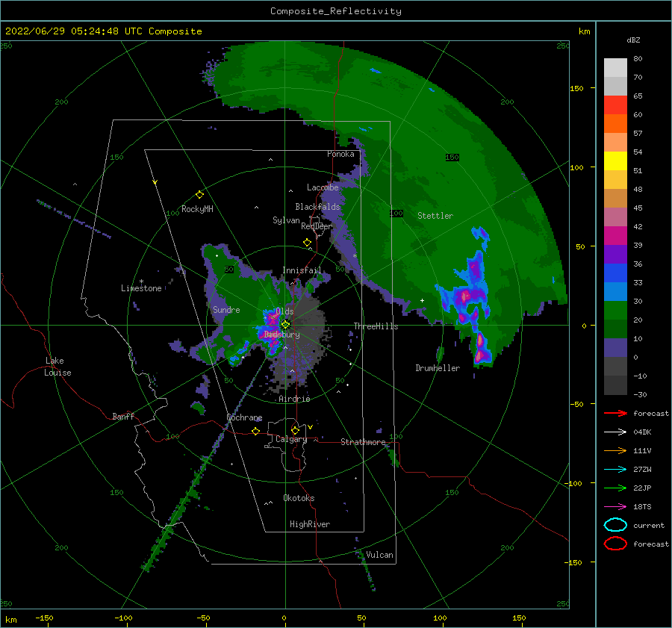Select the red 60-65 dBZ swatch
This screenshot has width=672, height=628.
(x=615, y=105)
